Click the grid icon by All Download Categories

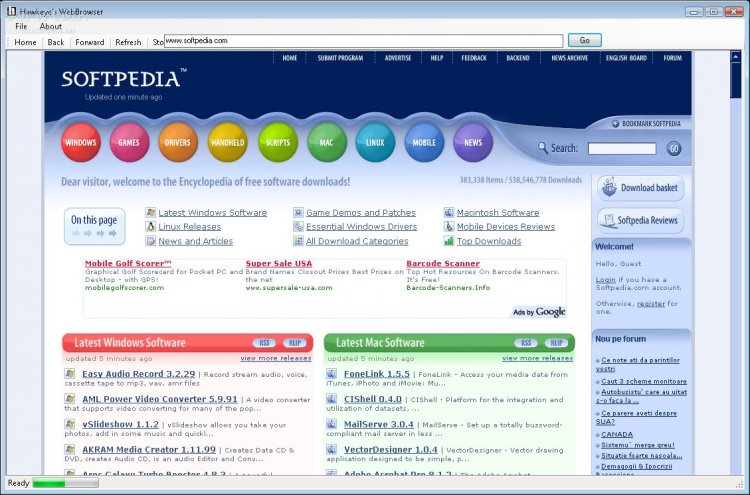298,241
